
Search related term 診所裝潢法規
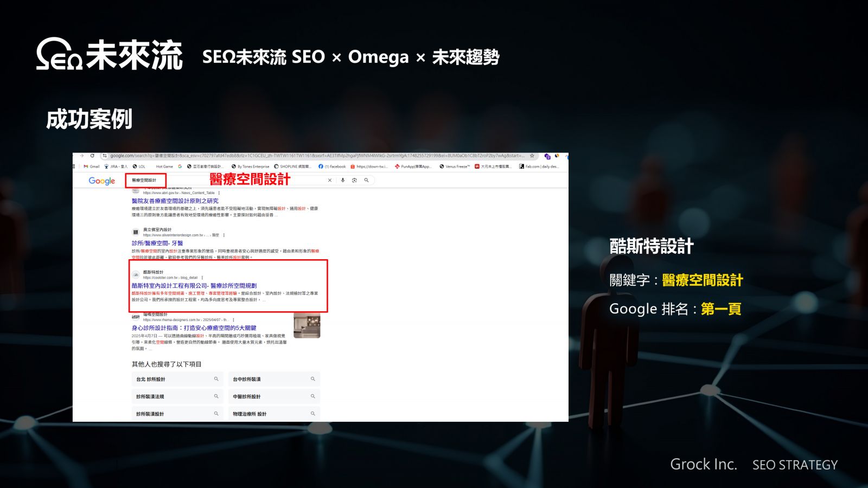click(x=177, y=396)
